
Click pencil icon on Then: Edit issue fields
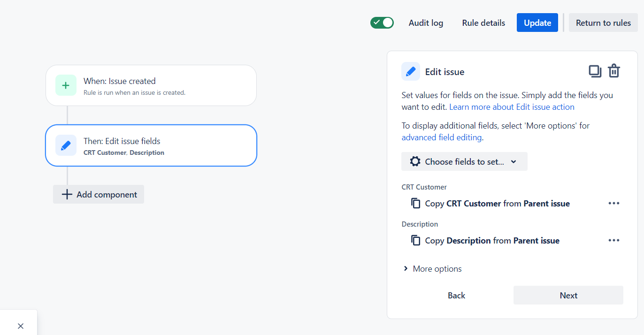(x=66, y=145)
